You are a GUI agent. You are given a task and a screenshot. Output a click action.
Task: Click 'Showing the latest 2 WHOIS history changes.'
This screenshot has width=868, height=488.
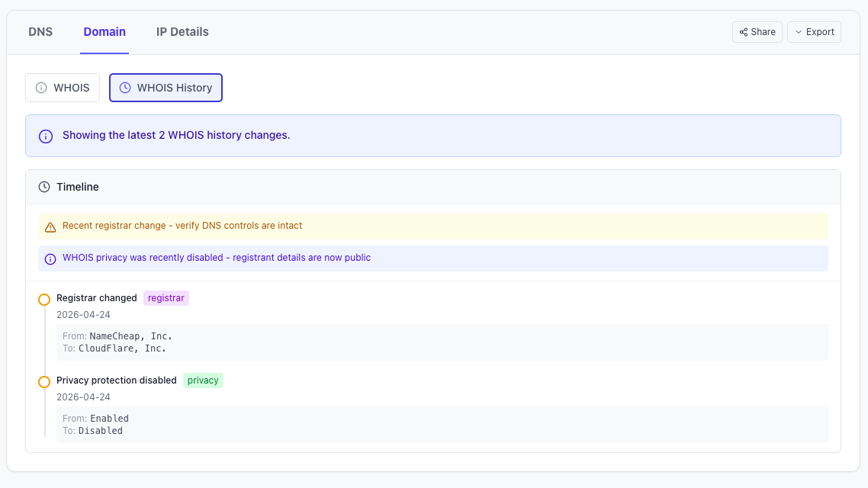(x=176, y=136)
